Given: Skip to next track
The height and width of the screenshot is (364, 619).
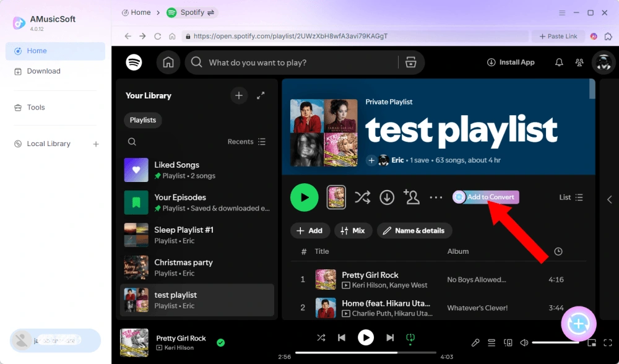Looking at the screenshot, I should [390, 337].
